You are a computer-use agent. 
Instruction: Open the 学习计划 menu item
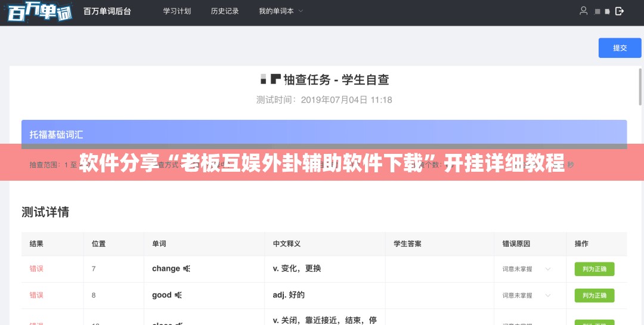click(x=177, y=11)
